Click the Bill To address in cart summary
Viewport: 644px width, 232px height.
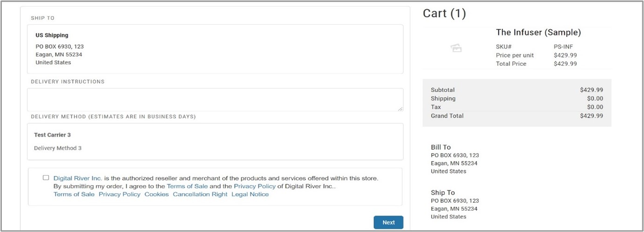tap(454, 159)
